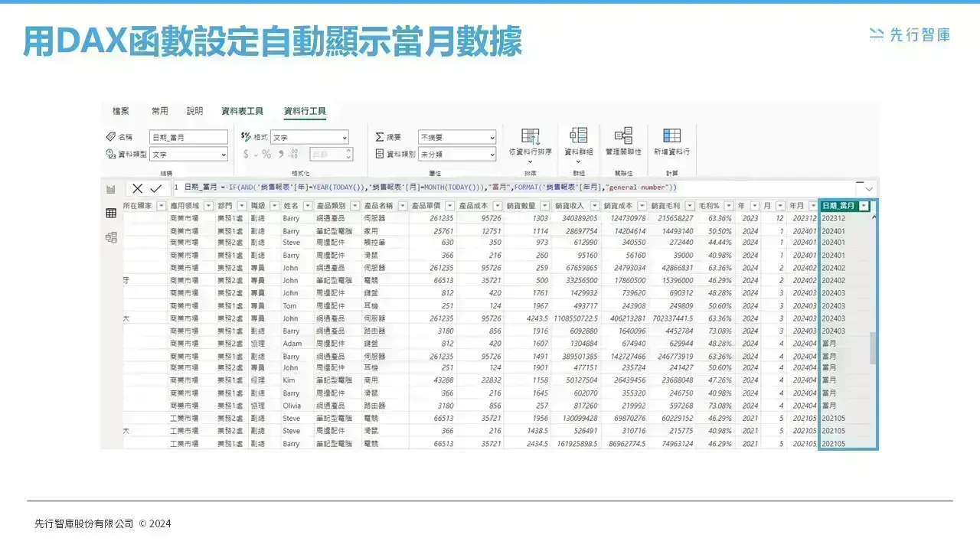Apply percentage format with the % icon
The image size is (980, 551).
[266, 154]
